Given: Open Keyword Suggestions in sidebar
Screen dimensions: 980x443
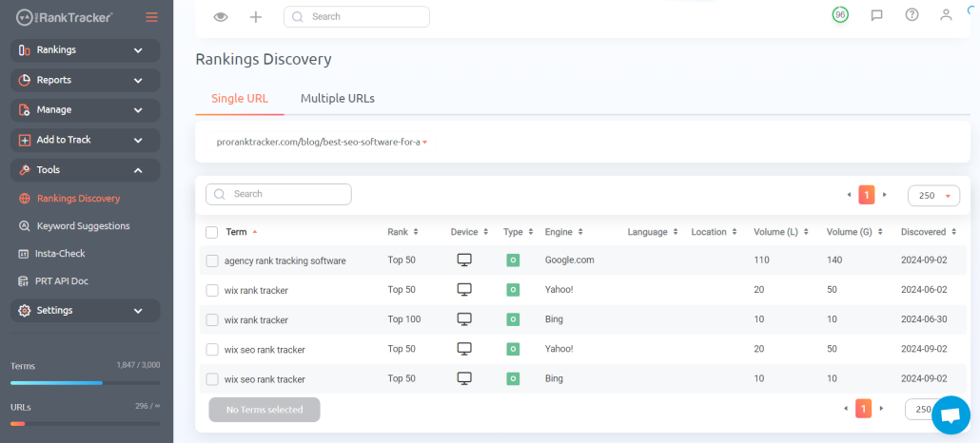Looking at the screenshot, I should point(83,226).
